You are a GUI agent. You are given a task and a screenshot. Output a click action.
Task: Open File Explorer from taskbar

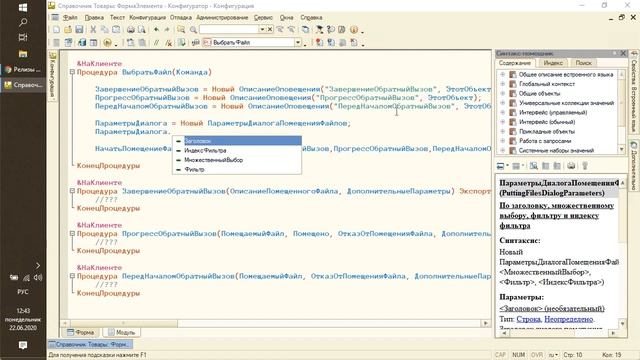pyautogui.click(x=23, y=54)
